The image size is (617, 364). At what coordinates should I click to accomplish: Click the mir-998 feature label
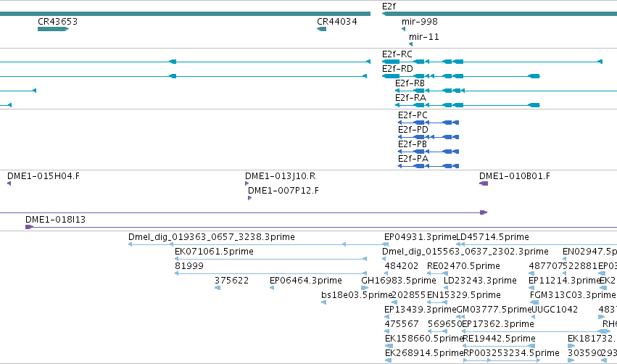[420, 22]
